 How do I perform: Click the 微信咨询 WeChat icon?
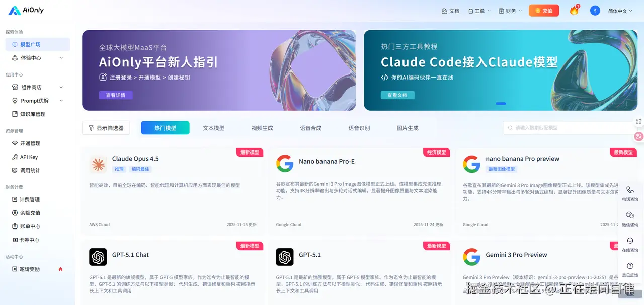pos(630,215)
